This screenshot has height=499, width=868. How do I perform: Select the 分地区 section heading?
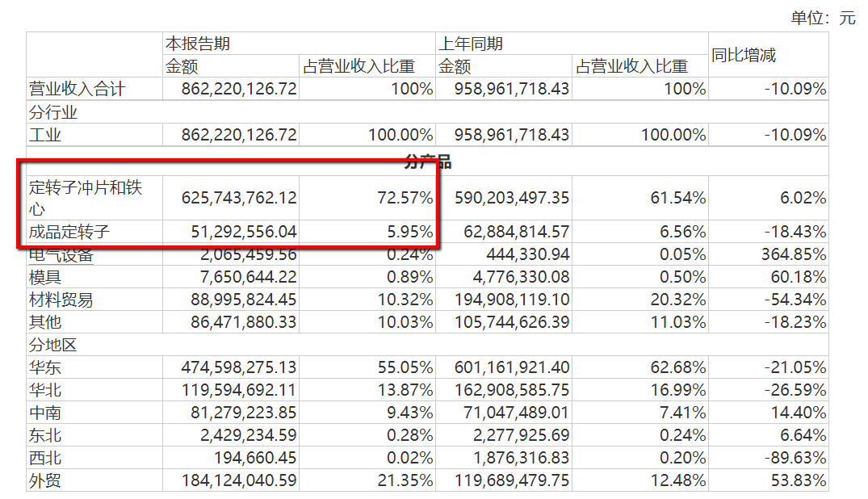[53, 345]
